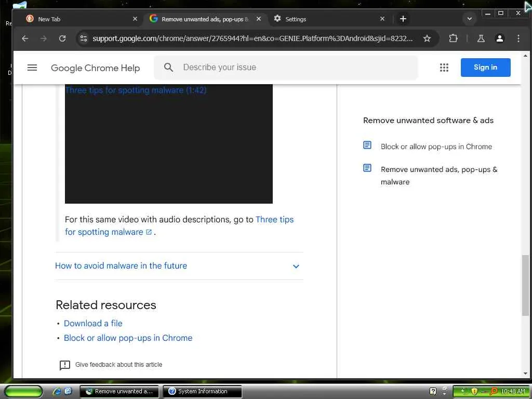Close the Remove unwanted ads tab
532x399 pixels.
[x=259, y=19]
